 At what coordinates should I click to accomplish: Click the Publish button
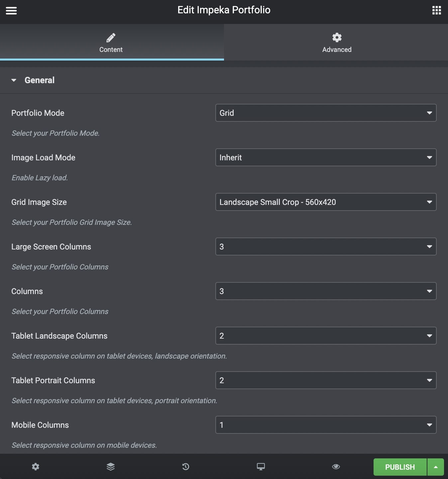point(400,467)
